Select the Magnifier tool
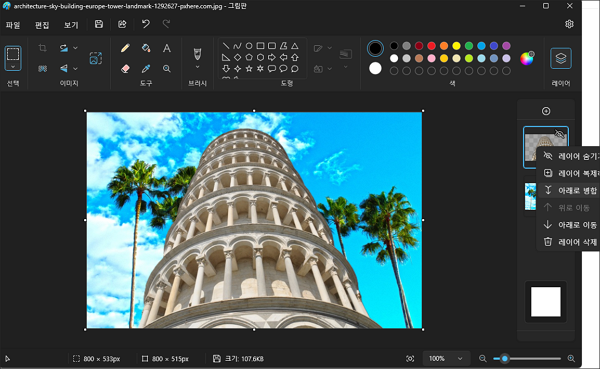The height and width of the screenshot is (369, 600). (166, 69)
